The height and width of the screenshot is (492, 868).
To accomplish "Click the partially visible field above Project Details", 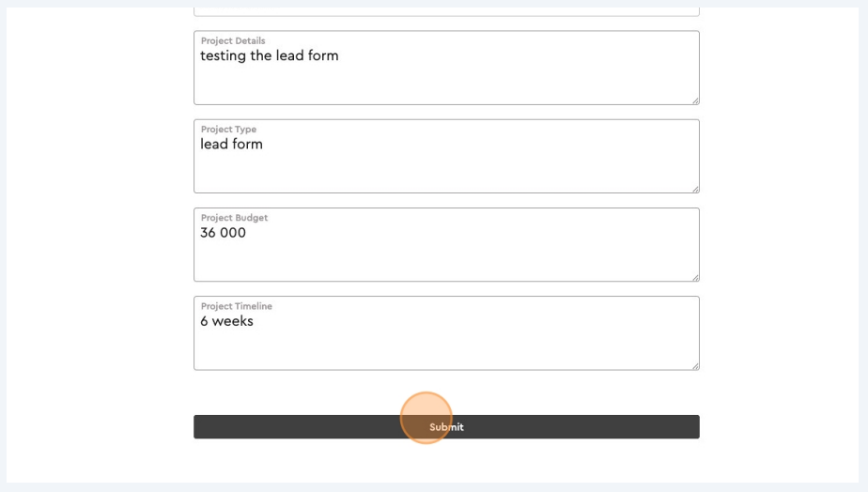I will click(446, 11).
